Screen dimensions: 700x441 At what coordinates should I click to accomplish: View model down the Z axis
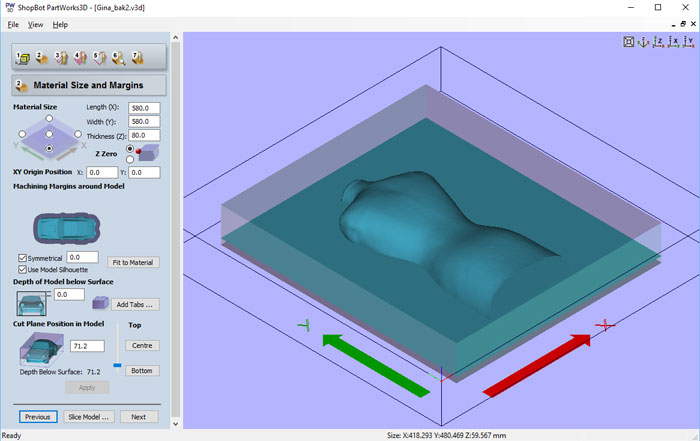tap(658, 42)
